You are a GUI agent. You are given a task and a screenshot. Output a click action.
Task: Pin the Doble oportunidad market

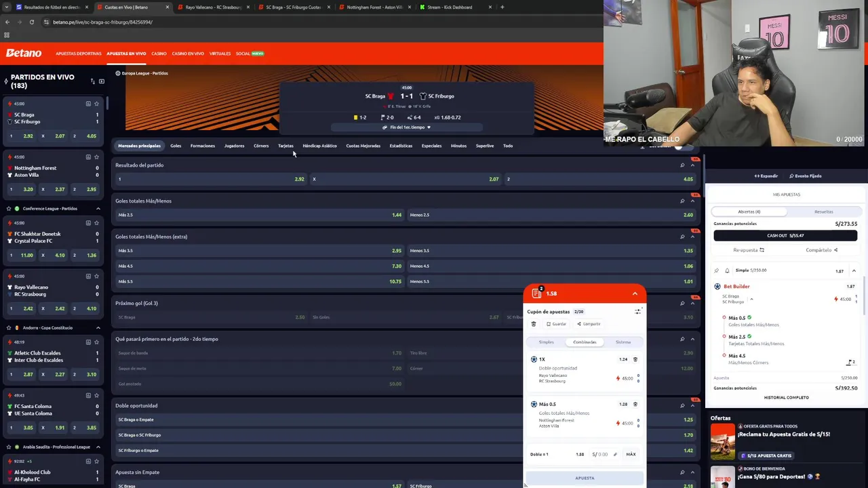pos(682,406)
